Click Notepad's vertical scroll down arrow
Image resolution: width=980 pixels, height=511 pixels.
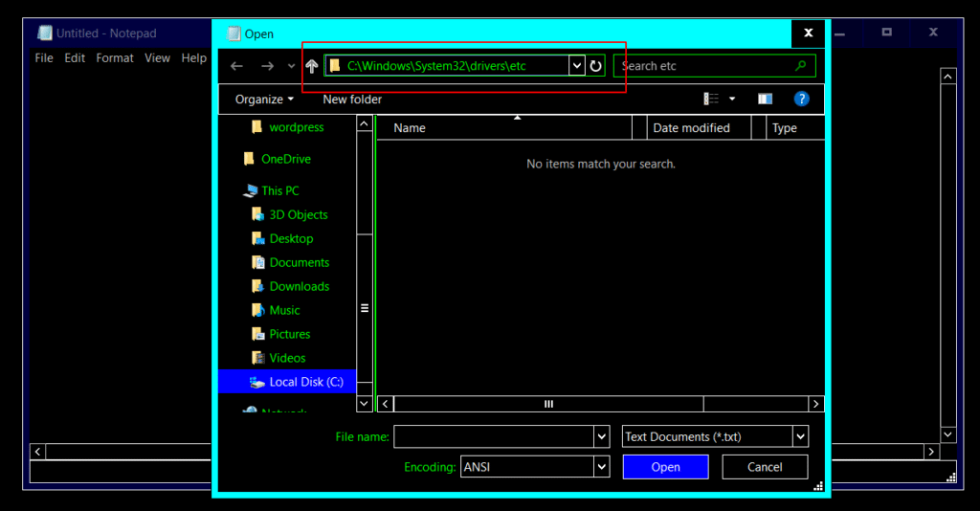tap(948, 434)
